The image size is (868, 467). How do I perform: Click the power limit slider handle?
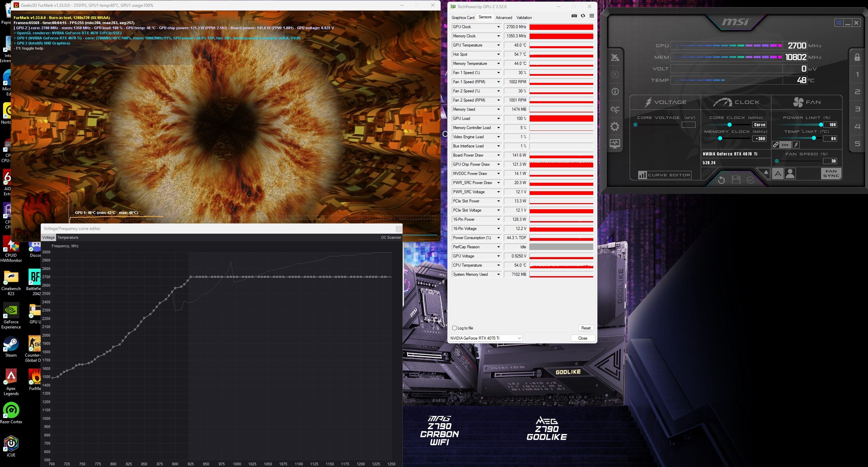tap(821, 125)
